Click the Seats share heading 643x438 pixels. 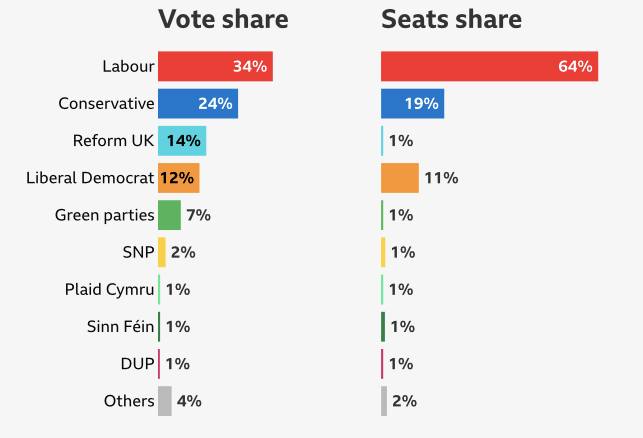click(x=451, y=19)
